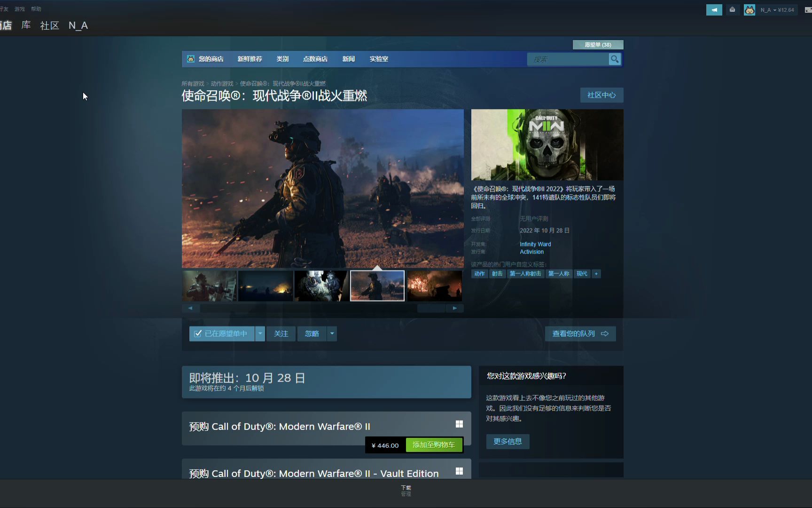The height and width of the screenshot is (508, 812).
Task: Open the 帮助 menu
Action: [x=36, y=9]
